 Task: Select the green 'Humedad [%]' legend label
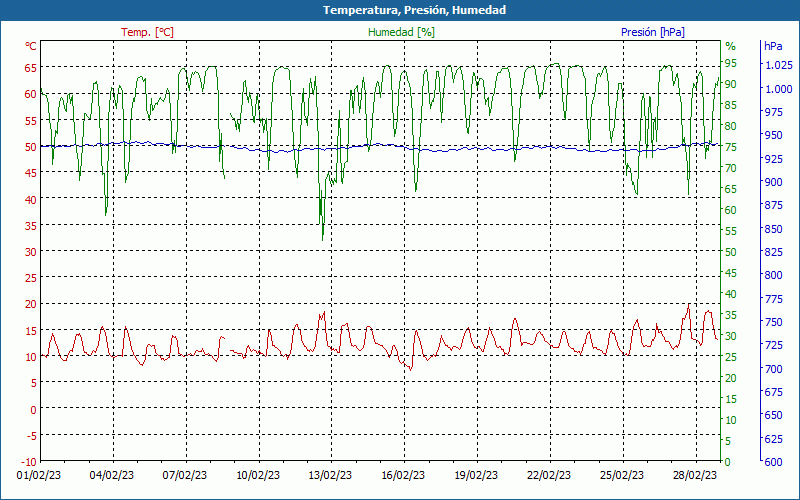(402, 32)
